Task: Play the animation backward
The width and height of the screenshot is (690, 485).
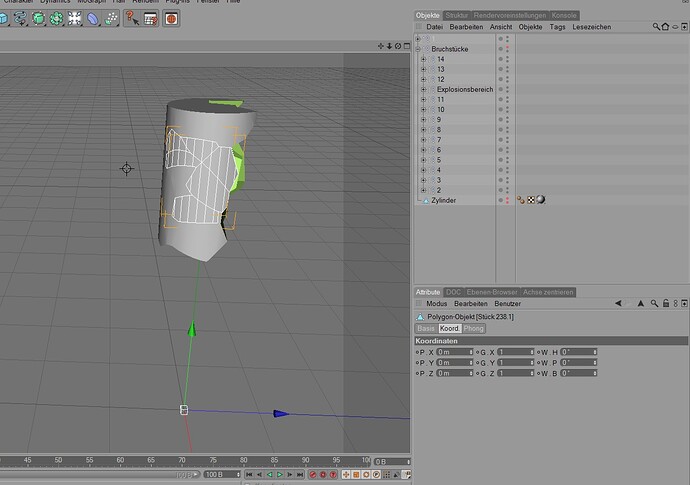Action: 269,474
